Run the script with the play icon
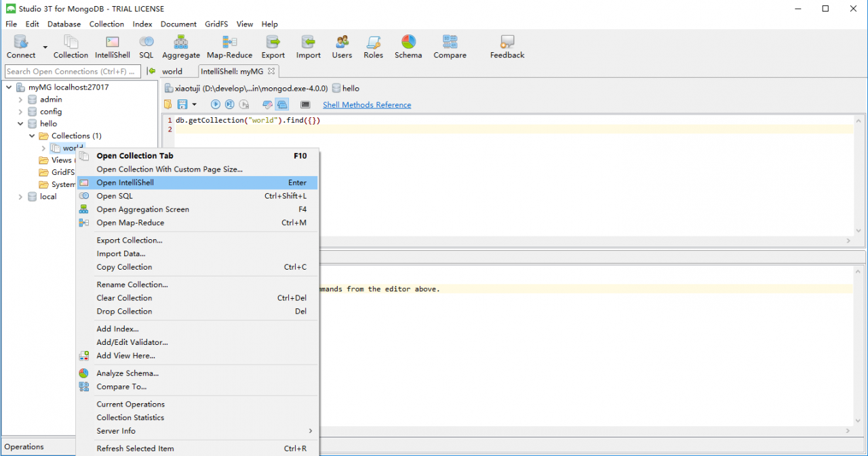The image size is (868, 456). 215,104
